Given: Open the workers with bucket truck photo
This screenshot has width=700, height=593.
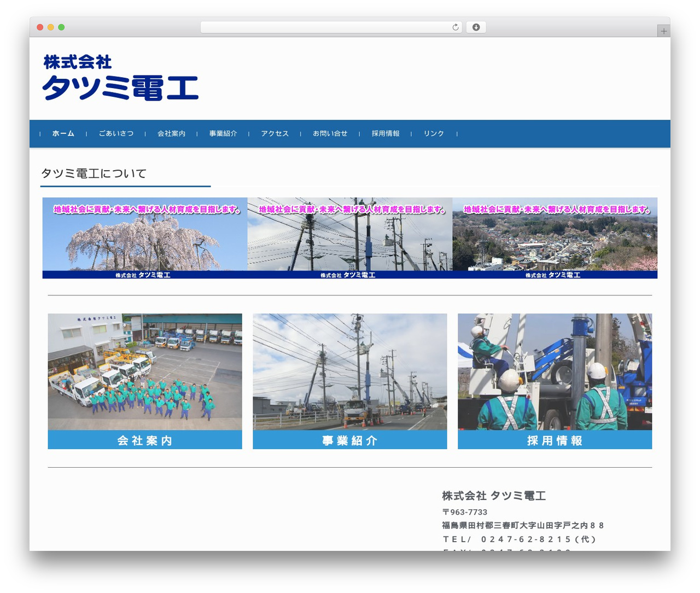Looking at the screenshot, I should click(x=555, y=372).
